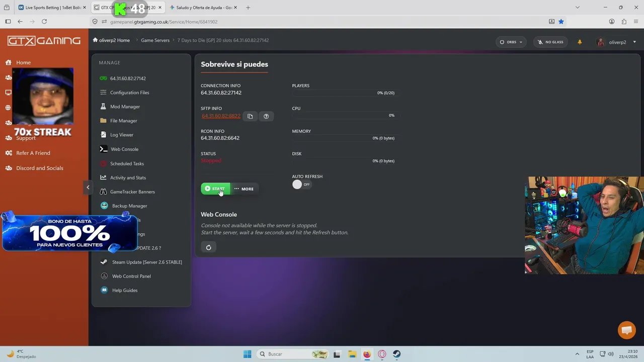Click the Game Servers breadcrumb
This screenshot has width=644, height=362.
point(155,40)
